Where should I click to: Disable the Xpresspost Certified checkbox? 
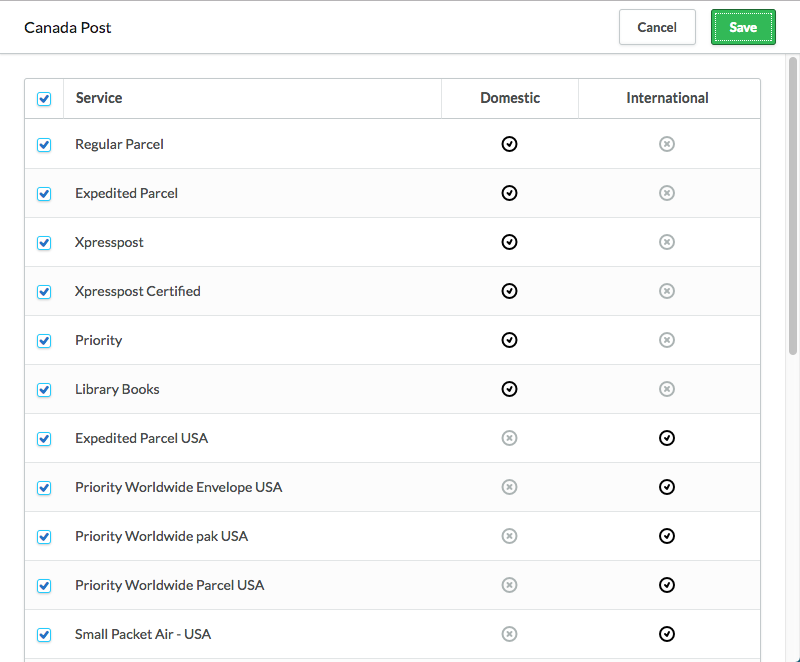click(x=44, y=292)
